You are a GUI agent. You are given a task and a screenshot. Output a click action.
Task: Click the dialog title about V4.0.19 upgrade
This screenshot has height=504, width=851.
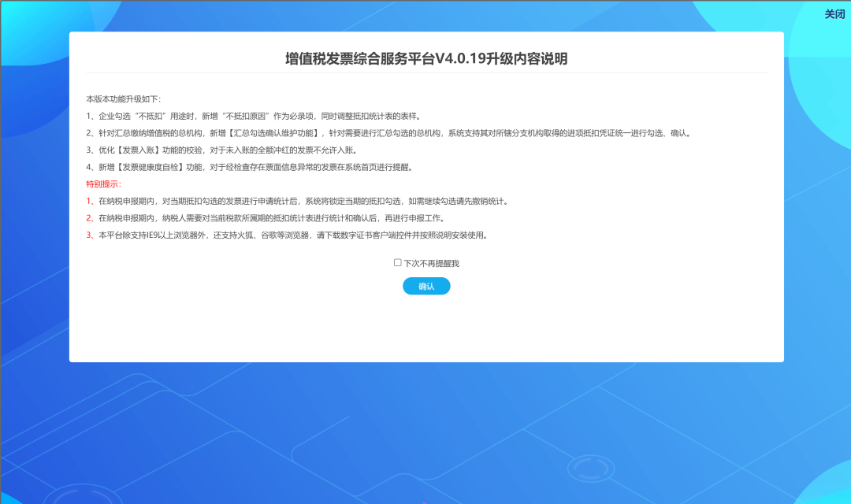[426, 57]
